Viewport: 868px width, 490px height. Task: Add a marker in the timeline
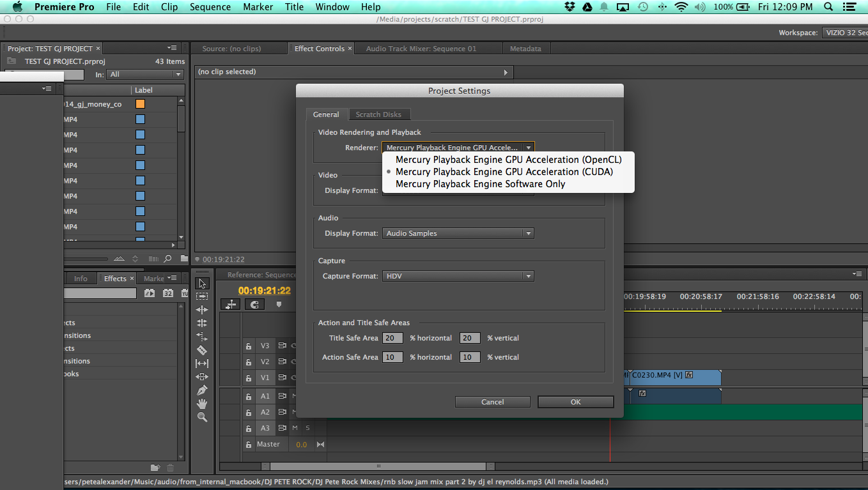pyautogui.click(x=279, y=305)
